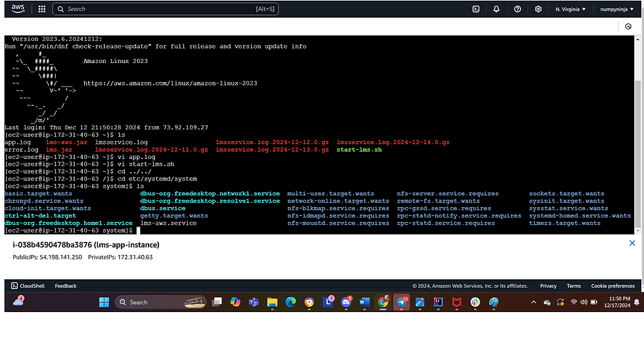The image size is (644, 362).
Task: Expand the numpyninja account menu
Action: click(616, 9)
